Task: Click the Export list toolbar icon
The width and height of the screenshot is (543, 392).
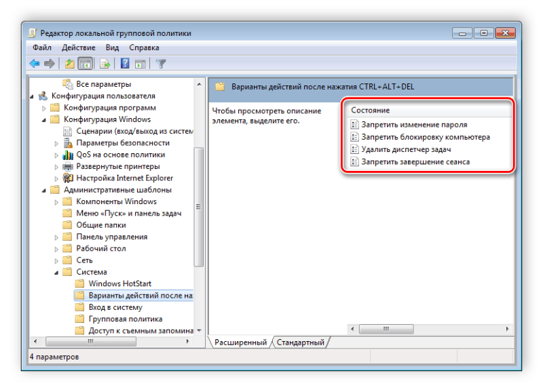Action: [105, 64]
